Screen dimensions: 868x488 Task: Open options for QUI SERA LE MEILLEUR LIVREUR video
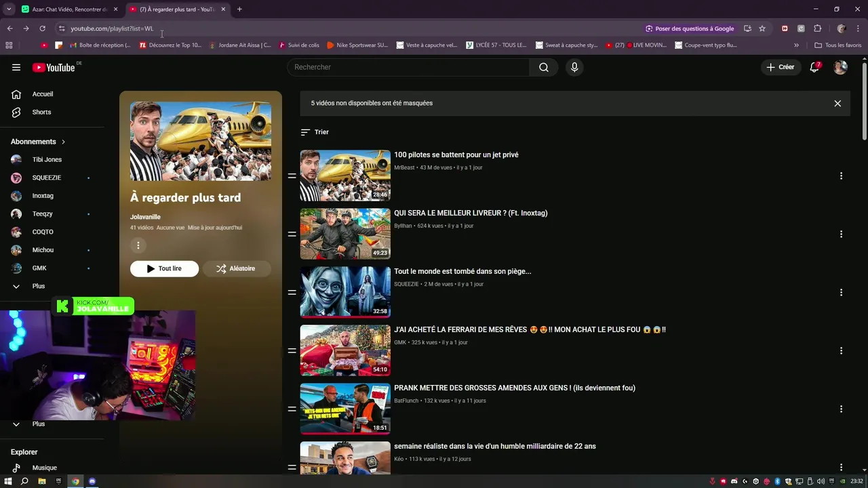[x=841, y=234]
